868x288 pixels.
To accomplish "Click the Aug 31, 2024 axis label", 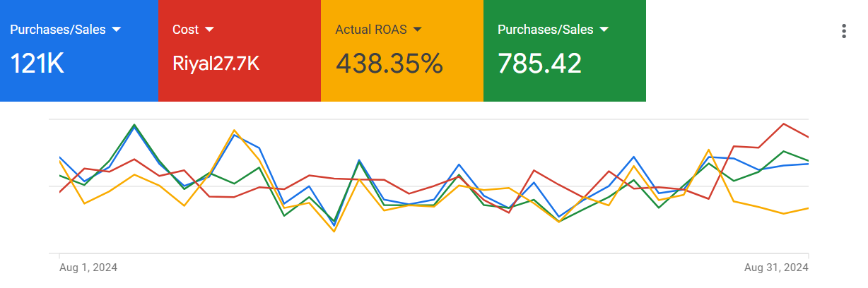I will pyautogui.click(x=776, y=268).
